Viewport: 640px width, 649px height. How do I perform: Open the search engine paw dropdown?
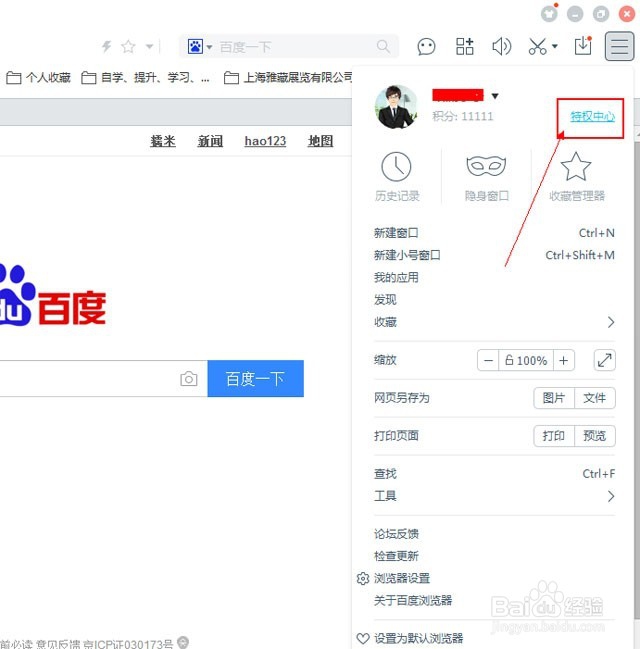[x=200, y=46]
